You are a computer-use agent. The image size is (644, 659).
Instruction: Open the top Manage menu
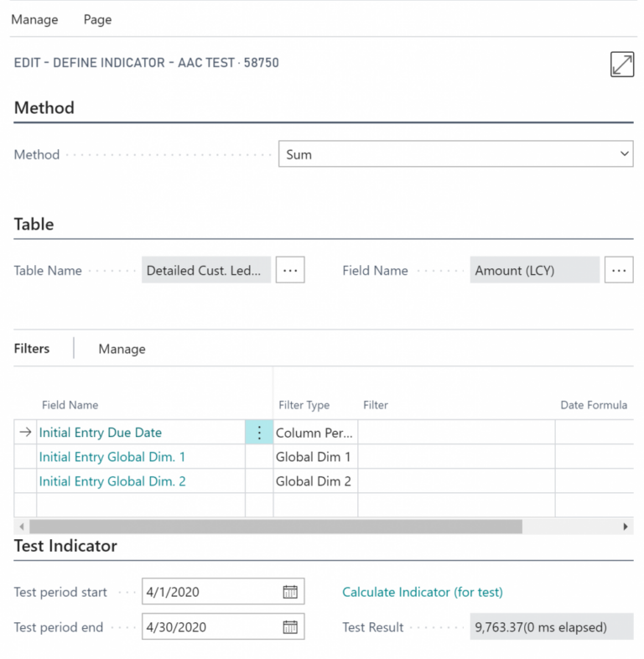(x=34, y=19)
